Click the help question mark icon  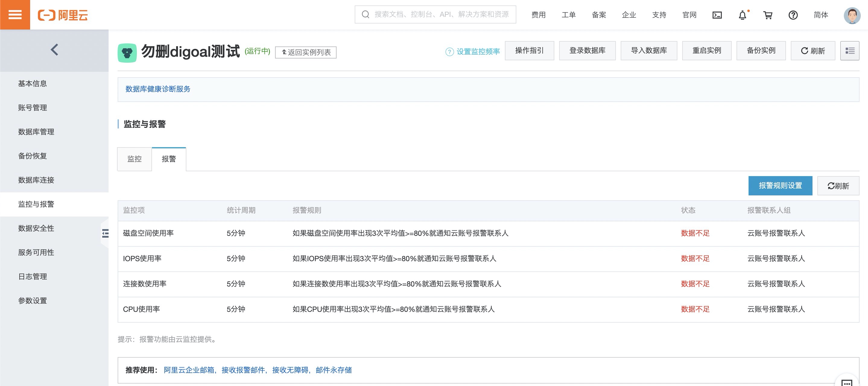[x=793, y=15]
